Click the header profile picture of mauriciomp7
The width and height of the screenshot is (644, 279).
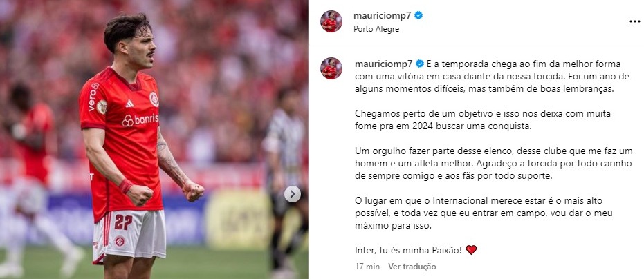pyautogui.click(x=331, y=21)
